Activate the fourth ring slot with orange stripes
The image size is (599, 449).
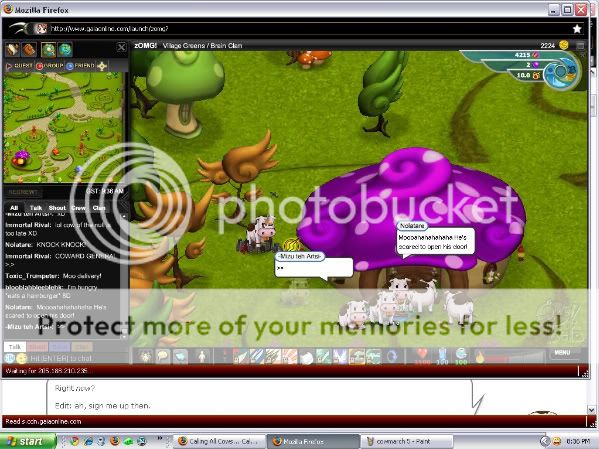290,357
